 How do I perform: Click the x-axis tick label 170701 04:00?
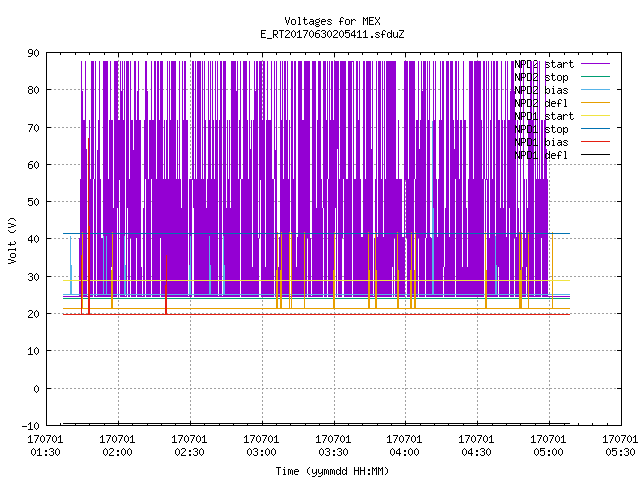404,446
